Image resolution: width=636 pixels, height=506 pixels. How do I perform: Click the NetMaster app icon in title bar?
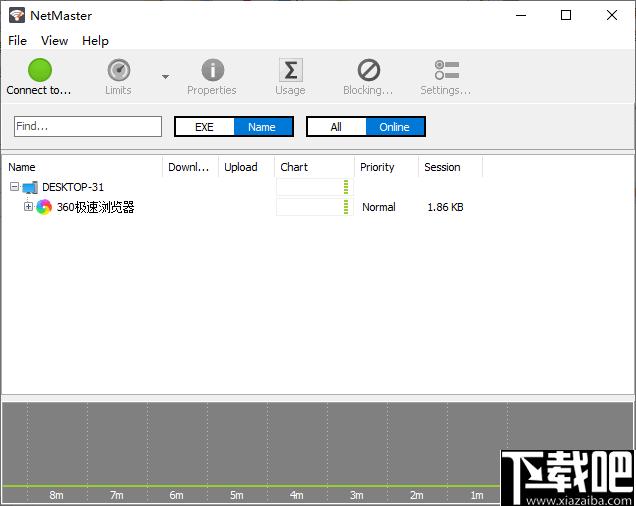click(17, 15)
